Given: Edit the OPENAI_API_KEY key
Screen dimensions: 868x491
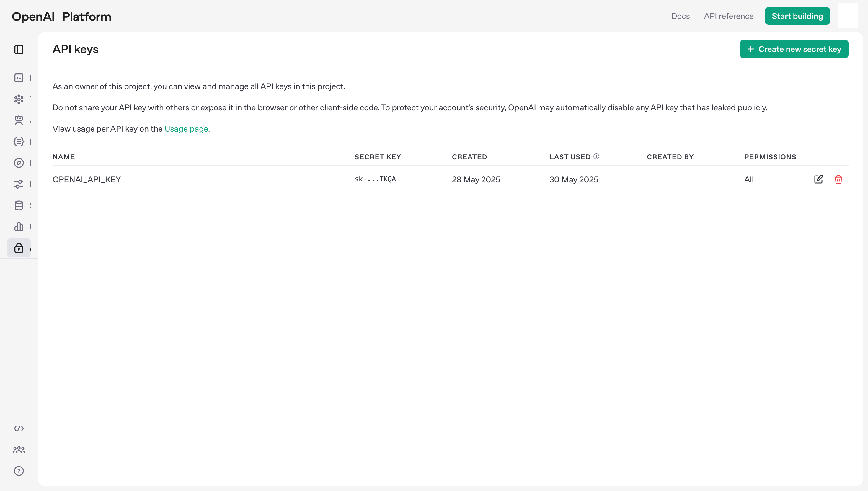Looking at the screenshot, I should tap(818, 179).
